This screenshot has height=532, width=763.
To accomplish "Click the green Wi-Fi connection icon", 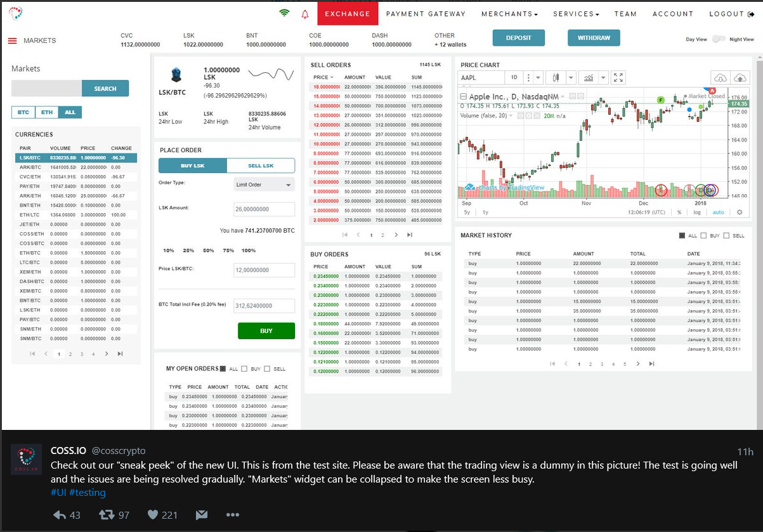I will [x=284, y=13].
